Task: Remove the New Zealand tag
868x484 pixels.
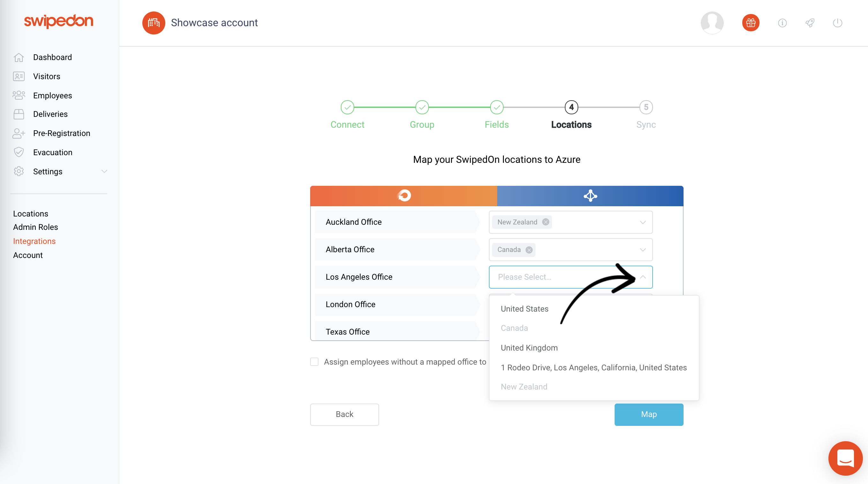Action: point(546,222)
